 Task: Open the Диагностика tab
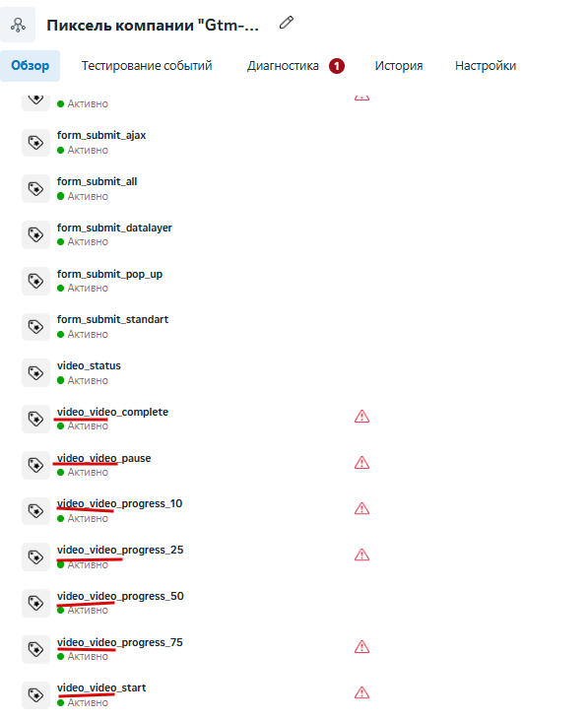pyautogui.click(x=283, y=66)
